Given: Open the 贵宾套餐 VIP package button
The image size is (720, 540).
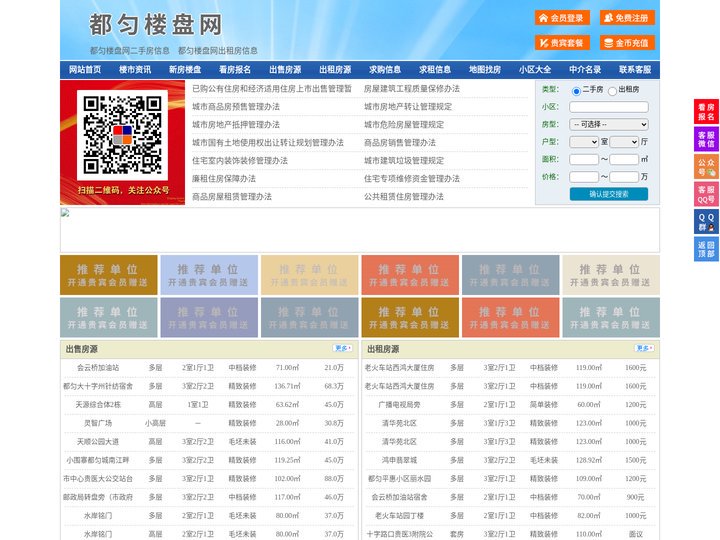Looking at the screenshot, I should (562, 43).
